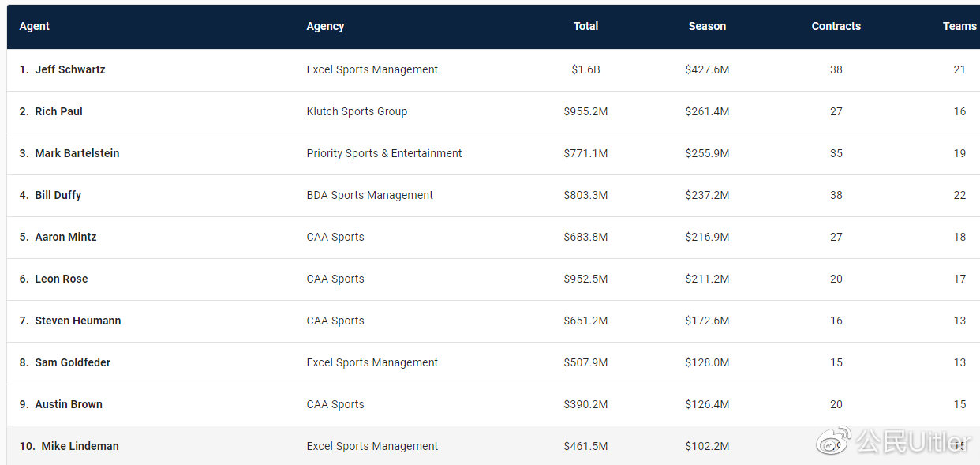Sort by the Agency column header
This screenshot has height=465, width=980.
[325, 26]
